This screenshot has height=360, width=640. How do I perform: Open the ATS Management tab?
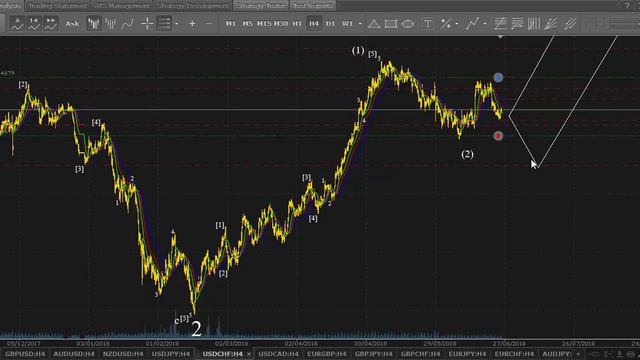pos(122,5)
